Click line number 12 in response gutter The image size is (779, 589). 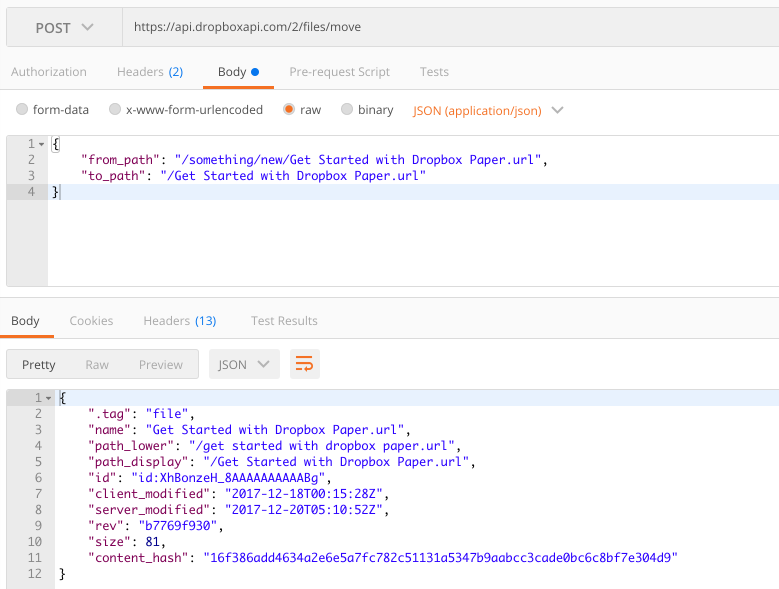pyautogui.click(x=35, y=574)
